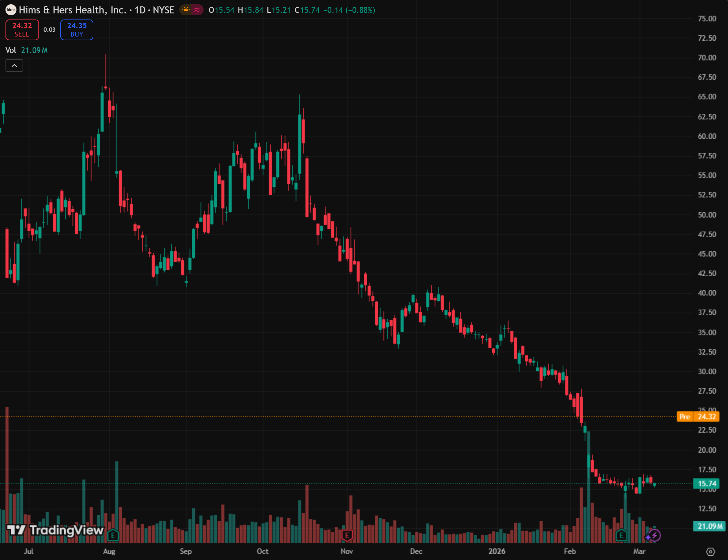The width and height of the screenshot is (728, 560).
Task: Open the red earnings marker near Nov
Action: pos(347,535)
